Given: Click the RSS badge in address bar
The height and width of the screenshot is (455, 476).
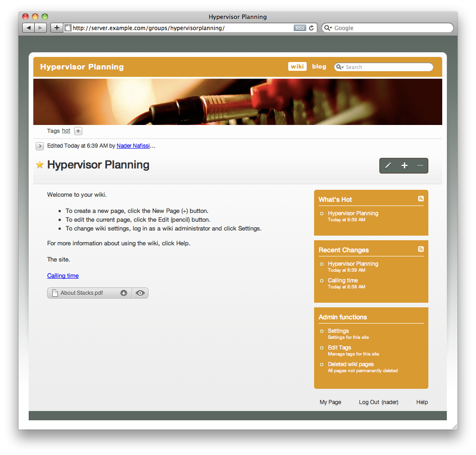Looking at the screenshot, I should (300, 28).
